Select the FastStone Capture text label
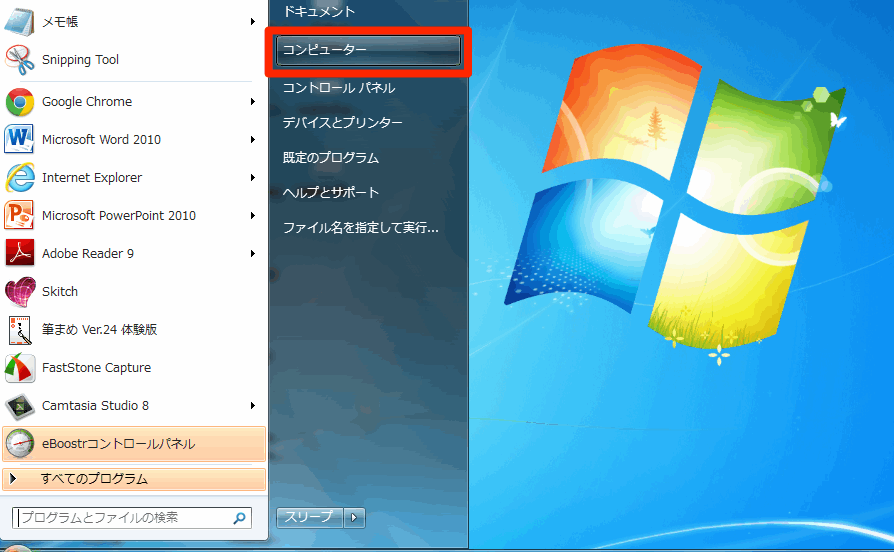This screenshot has width=894, height=552. 96,368
